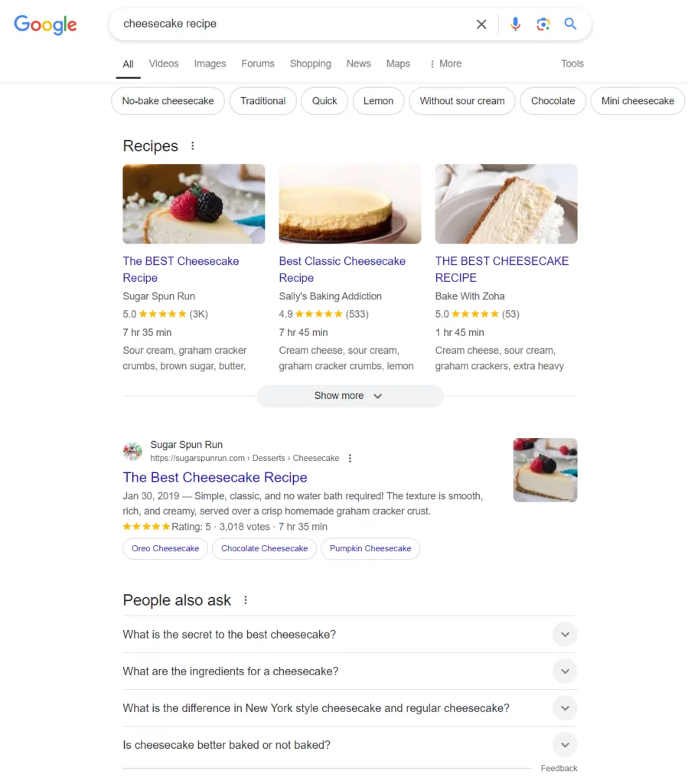Show more recipes
This screenshot has height=784, width=688.
[349, 396]
